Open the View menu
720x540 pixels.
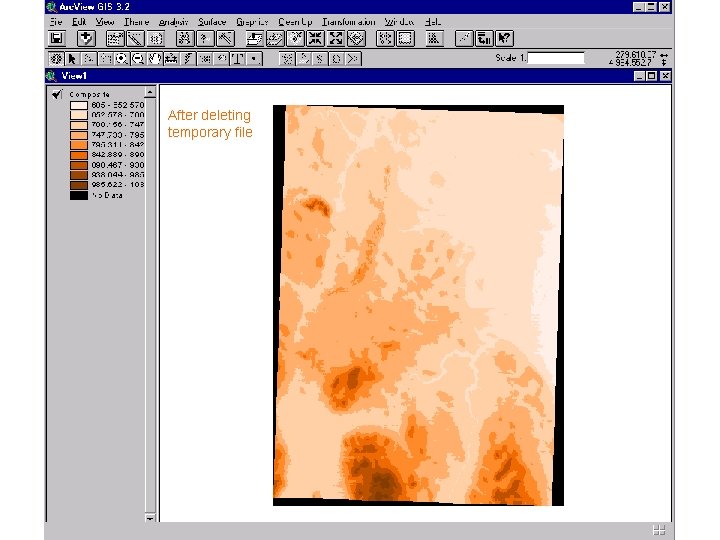point(105,22)
